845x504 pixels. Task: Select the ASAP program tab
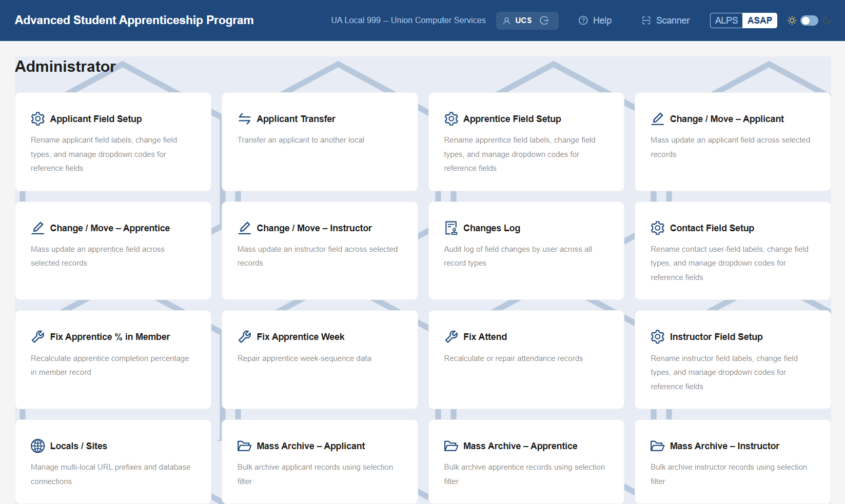point(760,21)
